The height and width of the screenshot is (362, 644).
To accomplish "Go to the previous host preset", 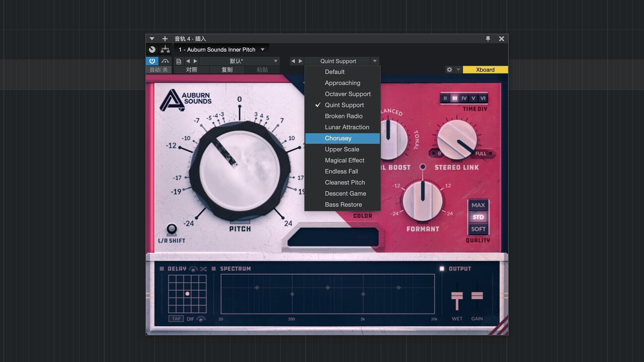I will pos(188,61).
